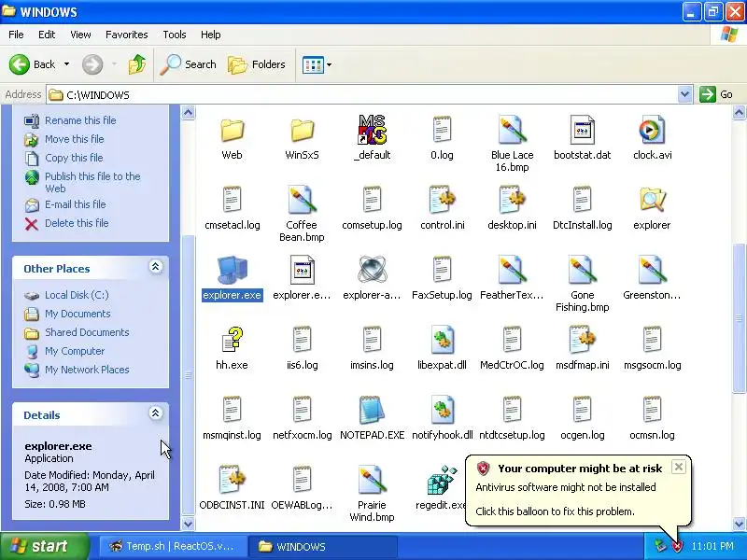The width and height of the screenshot is (747, 560).
Task: Select the explorer-a... atom icon file
Action: 372,269
